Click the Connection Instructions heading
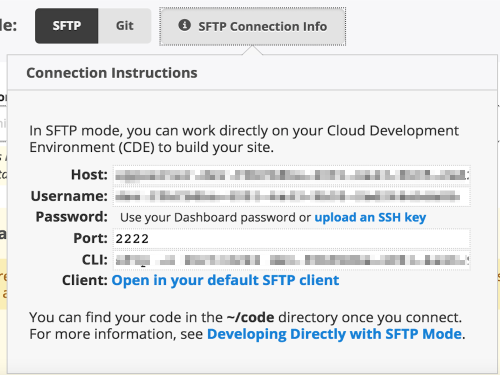This screenshot has width=500, height=375. coord(112,73)
